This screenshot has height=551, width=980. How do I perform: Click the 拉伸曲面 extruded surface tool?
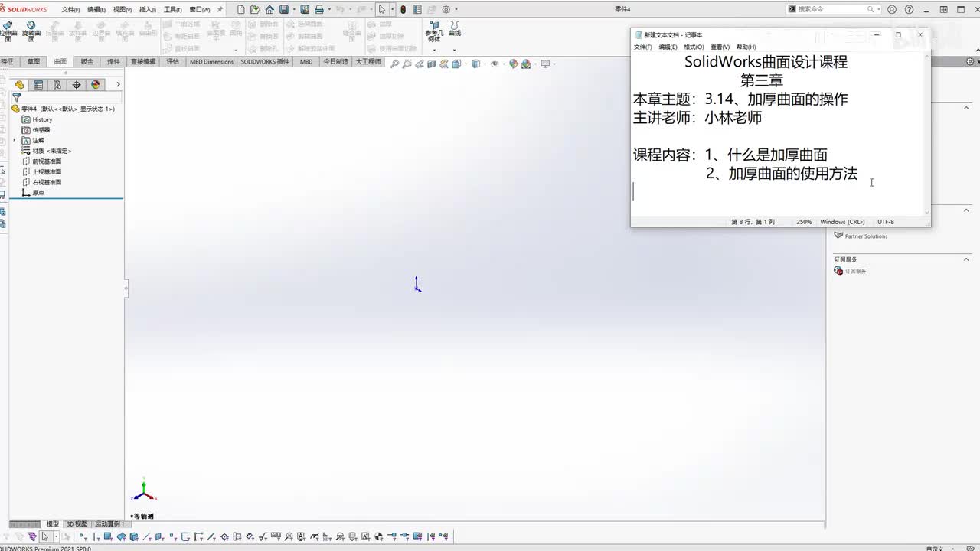coord(8,30)
